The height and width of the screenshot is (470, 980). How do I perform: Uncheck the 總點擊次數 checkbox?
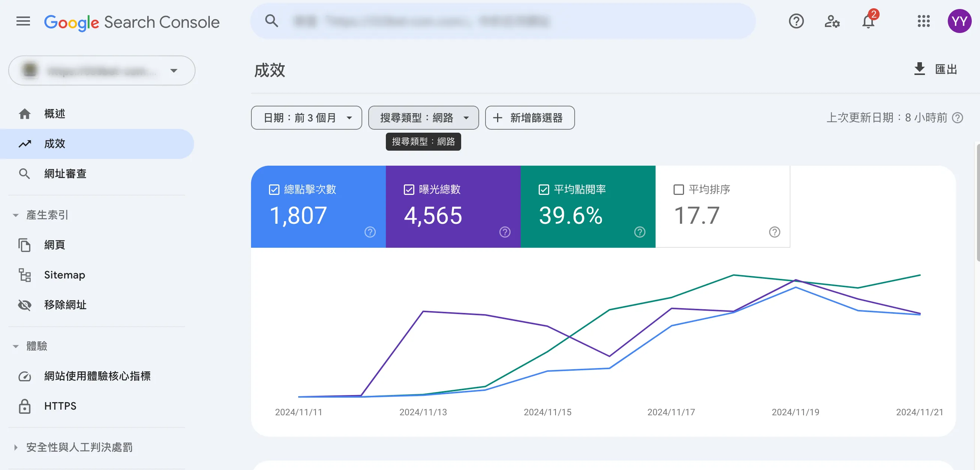point(274,190)
